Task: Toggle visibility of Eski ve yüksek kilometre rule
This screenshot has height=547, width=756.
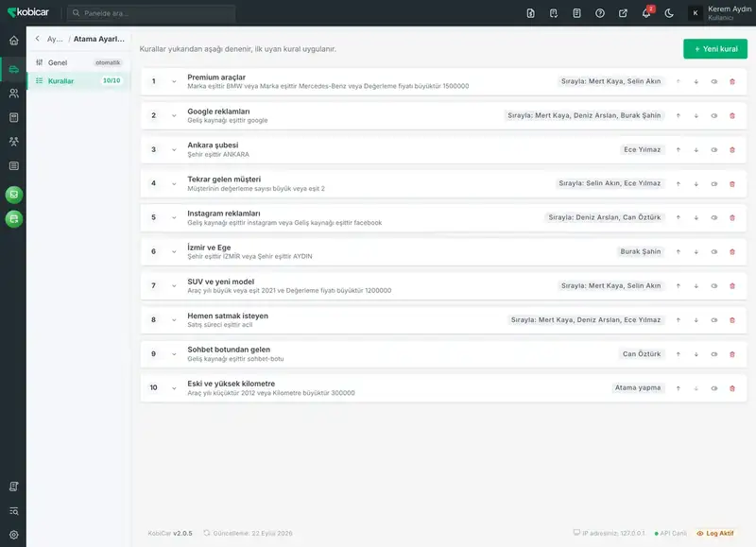Action: [714, 388]
